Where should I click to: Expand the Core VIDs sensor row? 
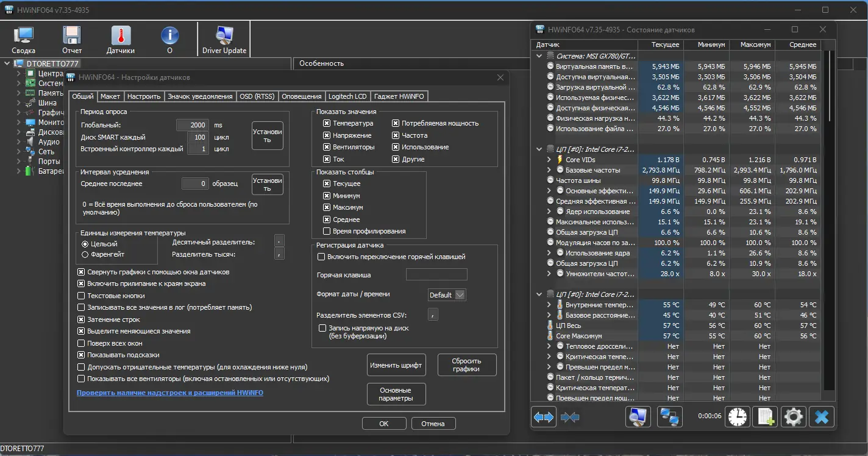[549, 160]
